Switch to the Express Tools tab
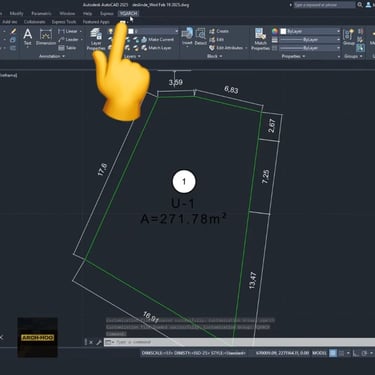This screenshot has width=375, height=375. (64, 22)
